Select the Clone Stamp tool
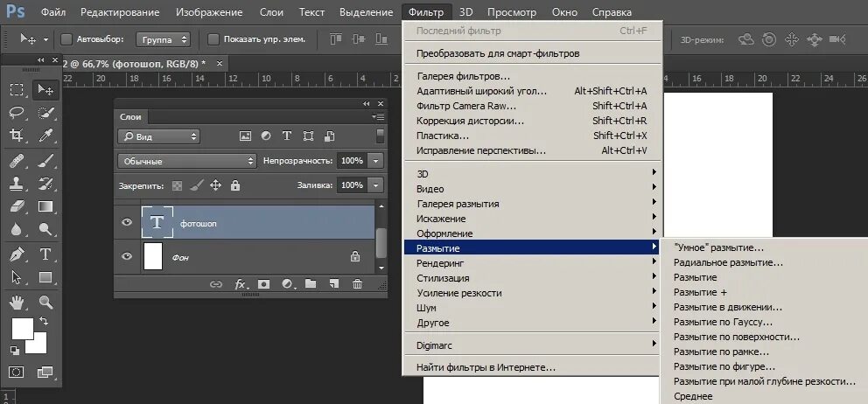 [x=17, y=183]
